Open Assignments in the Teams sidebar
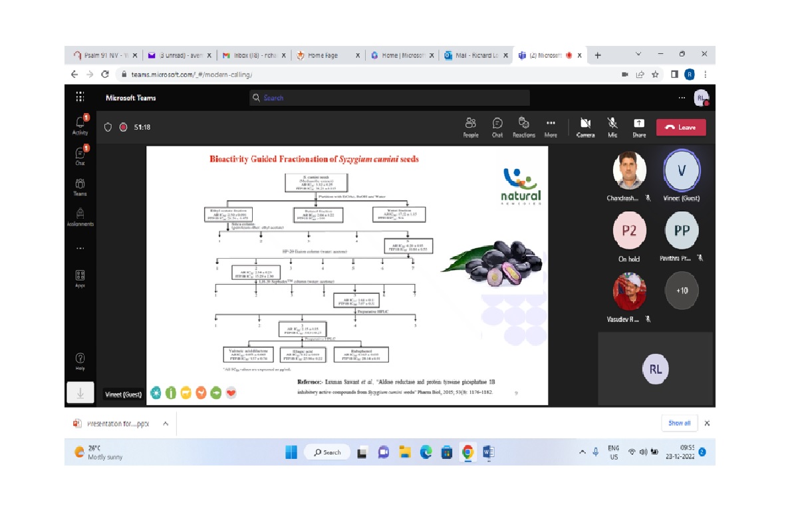Screen dimensions: 798x532 coord(80,217)
